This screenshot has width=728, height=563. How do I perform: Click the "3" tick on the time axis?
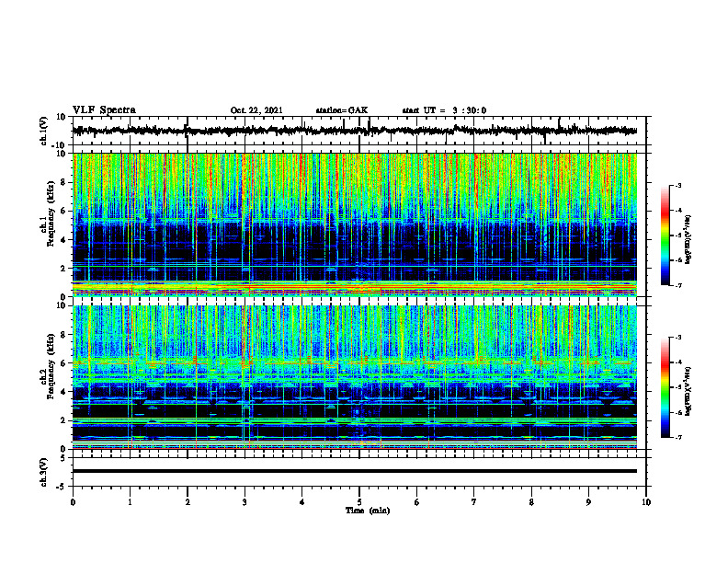[245, 502]
